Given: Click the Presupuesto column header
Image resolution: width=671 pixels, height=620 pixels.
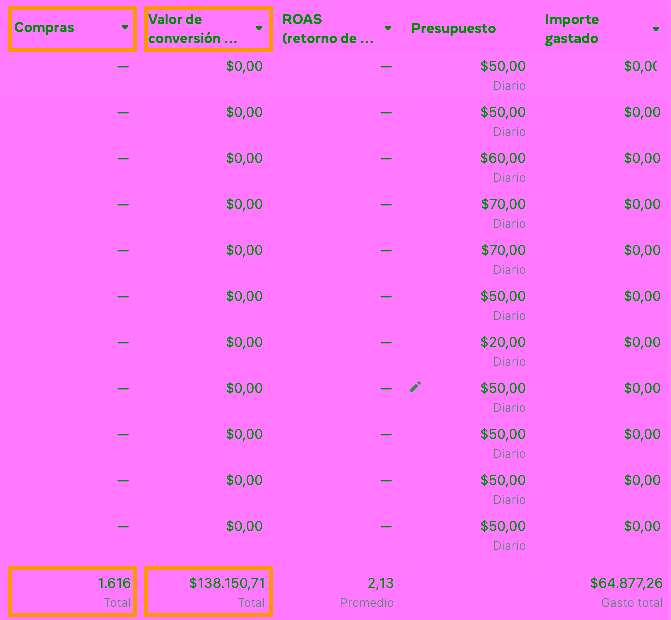Looking at the screenshot, I should tap(453, 29).
